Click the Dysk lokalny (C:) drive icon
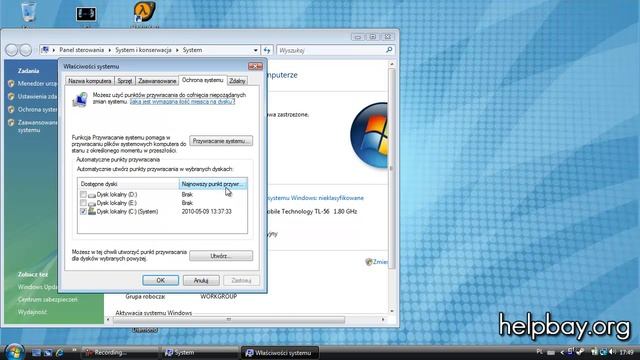The image size is (640, 360). (92, 211)
